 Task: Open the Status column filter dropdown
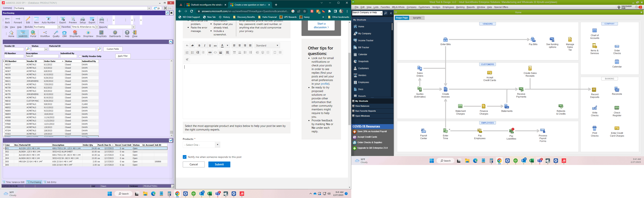[x=45, y=49]
